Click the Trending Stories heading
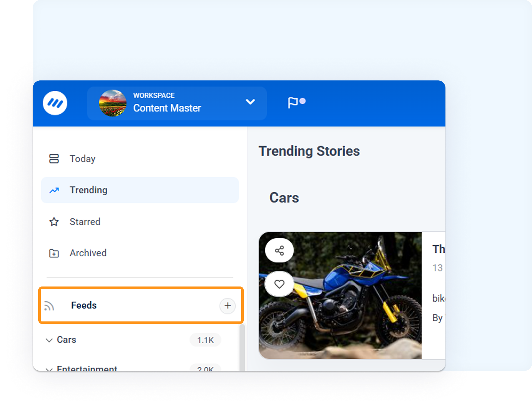Image resolution: width=532 pixels, height=407 pixels. [309, 151]
